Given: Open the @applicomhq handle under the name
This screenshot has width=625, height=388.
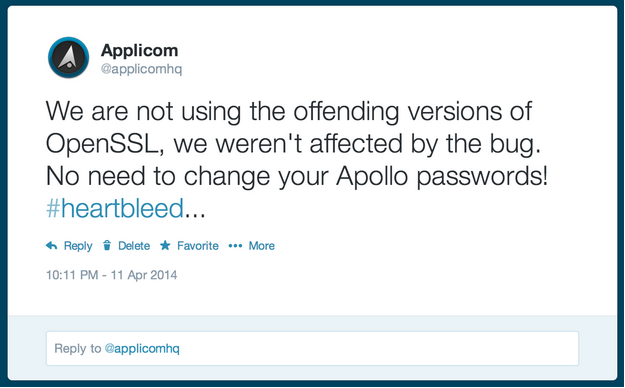Looking at the screenshot, I should (x=142, y=69).
